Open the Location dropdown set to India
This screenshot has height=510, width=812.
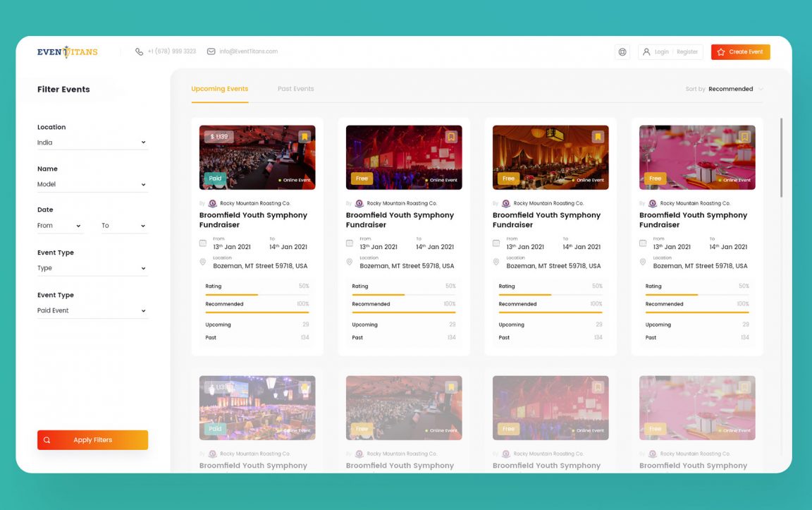92,142
